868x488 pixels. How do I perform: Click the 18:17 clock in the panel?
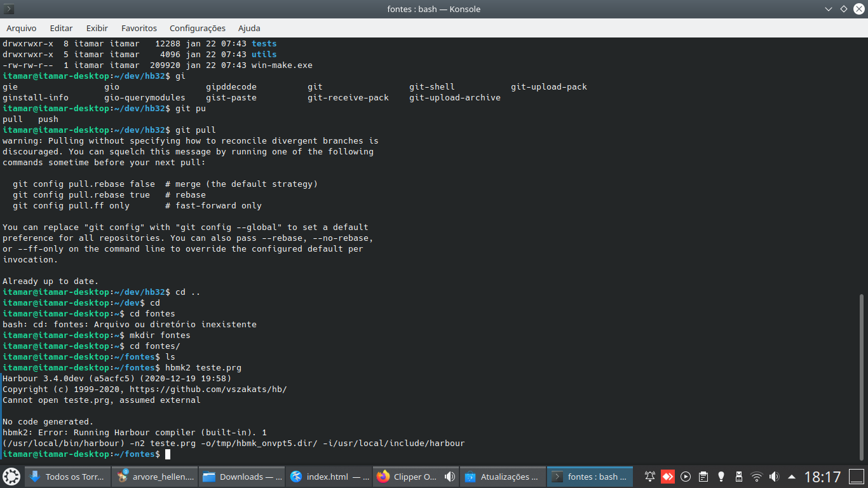822,477
